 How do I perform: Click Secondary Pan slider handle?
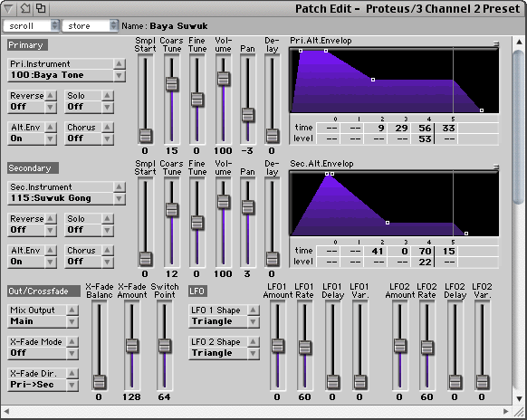coord(248,207)
